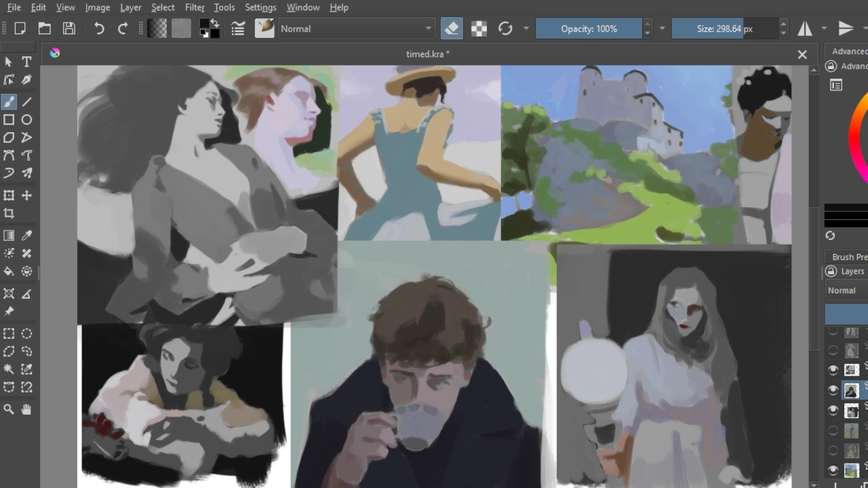Redo the last undone action
Viewport: 868px width, 488px height.
coord(123,28)
